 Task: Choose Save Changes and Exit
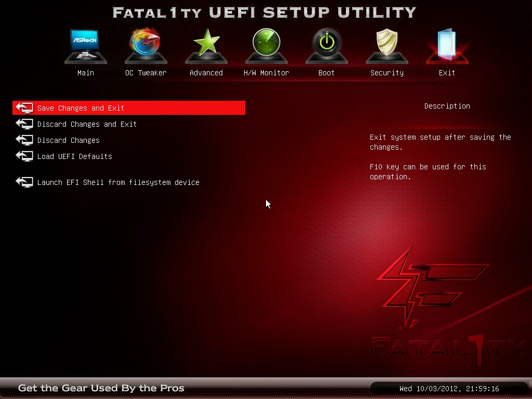pos(129,108)
